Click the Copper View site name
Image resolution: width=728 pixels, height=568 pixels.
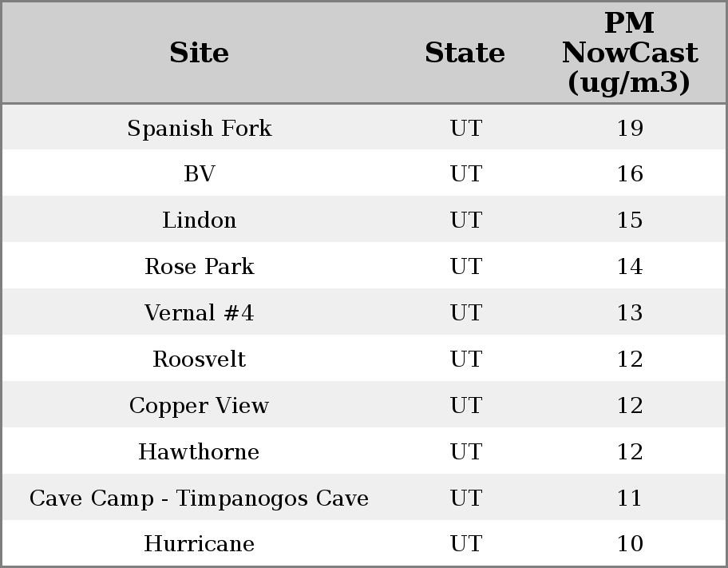tap(200, 406)
